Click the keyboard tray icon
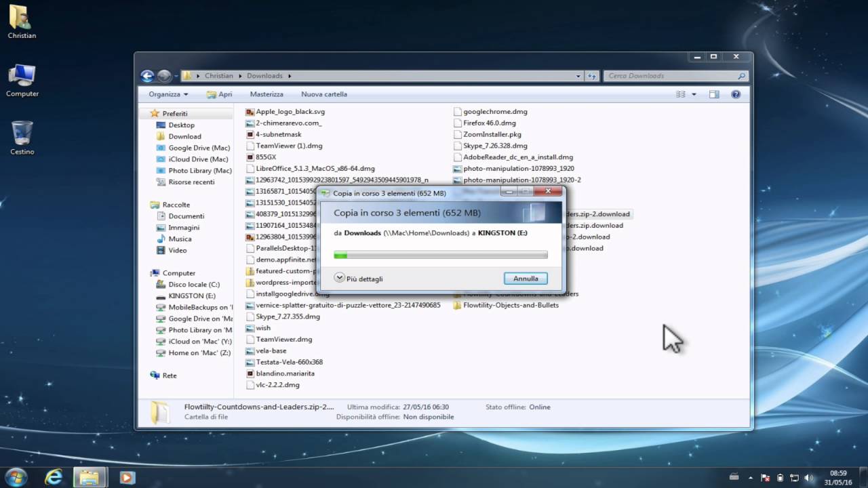The height and width of the screenshot is (488, 868). (x=733, y=478)
